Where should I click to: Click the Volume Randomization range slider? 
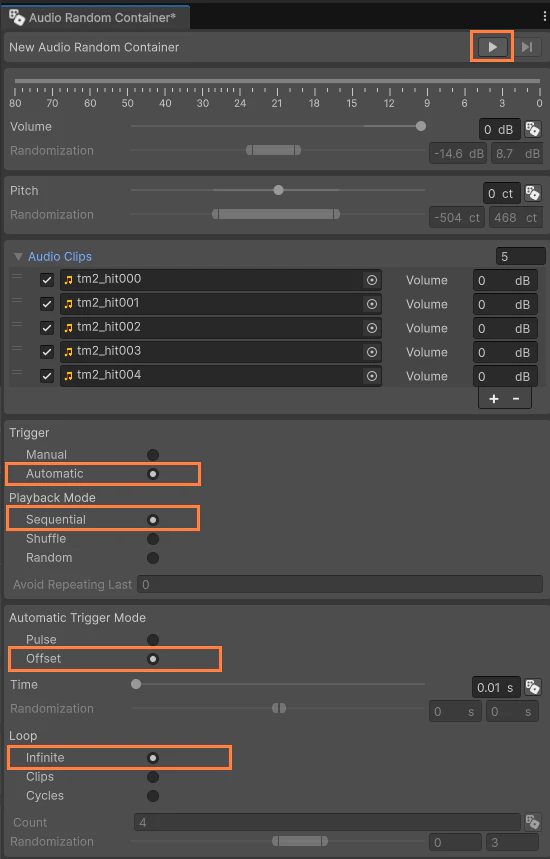click(x=273, y=150)
